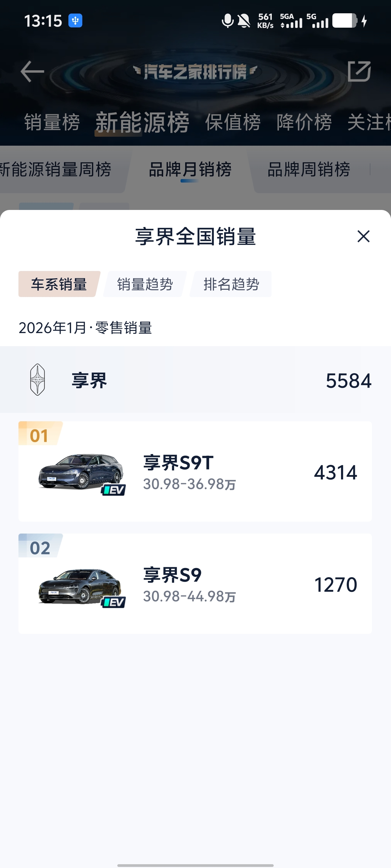Select the 车系销量 tab

[x=59, y=284]
